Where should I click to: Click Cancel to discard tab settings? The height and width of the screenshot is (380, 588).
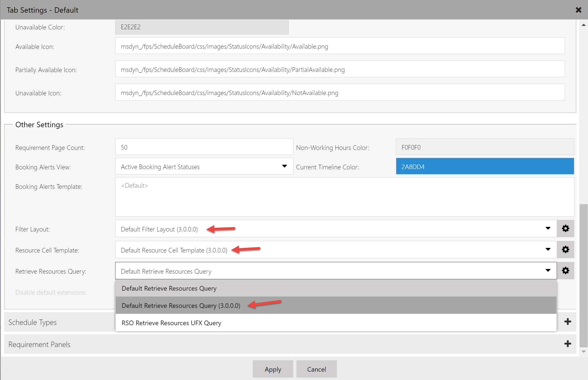(316, 369)
